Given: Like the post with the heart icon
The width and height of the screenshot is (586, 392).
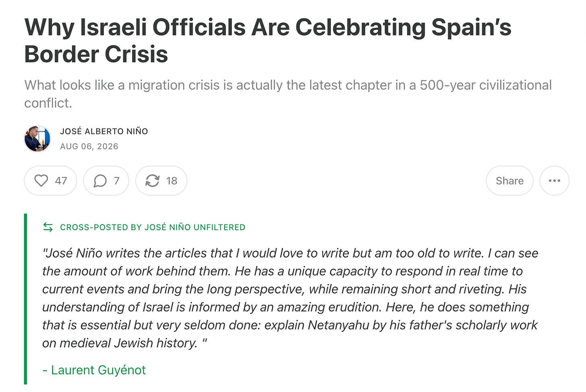Looking at the screenshot, I should tap(41, 181).
